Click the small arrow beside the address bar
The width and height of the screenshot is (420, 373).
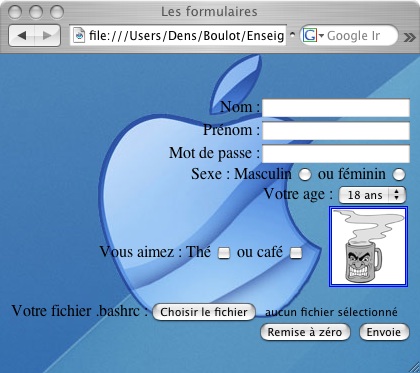[x=292, y=35]
